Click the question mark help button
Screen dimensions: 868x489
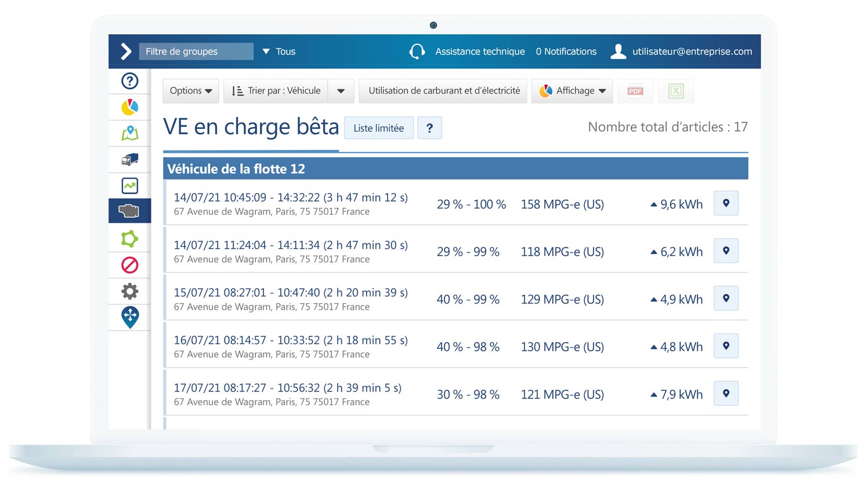click(x=429, y=128)
